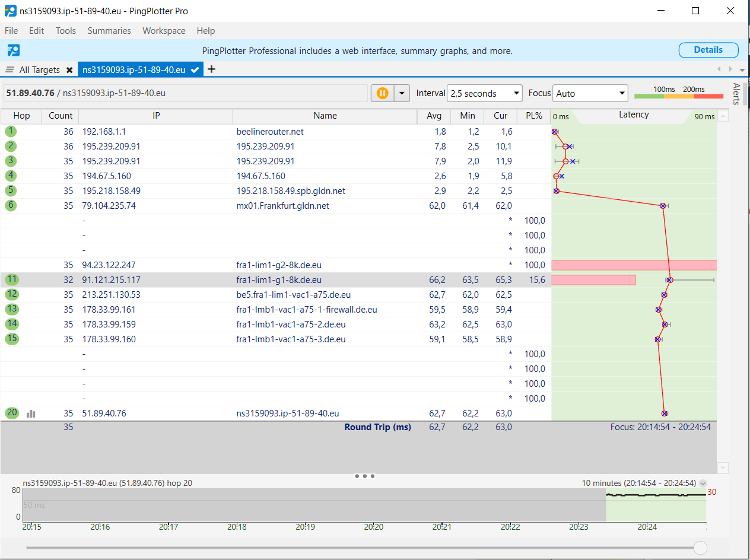Add a new target tab with plus icon

211,69
